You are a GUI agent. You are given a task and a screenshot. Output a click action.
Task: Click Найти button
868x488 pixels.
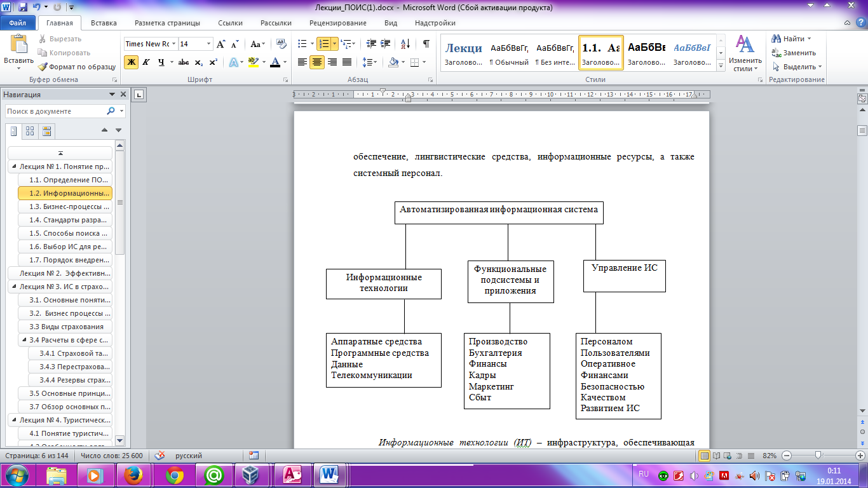[x=792, y=39]
